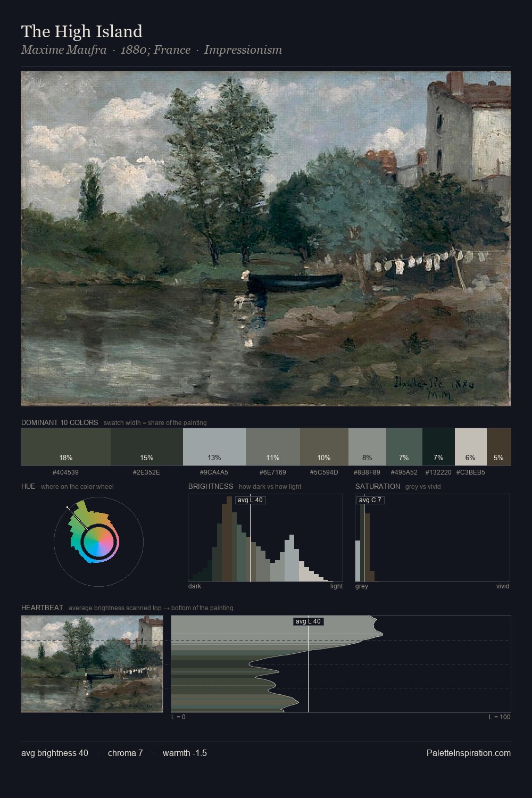Viewport: 532px width, 798px height.
Task: Select the 15% swatch #2E352E
Action: [147, 447]
